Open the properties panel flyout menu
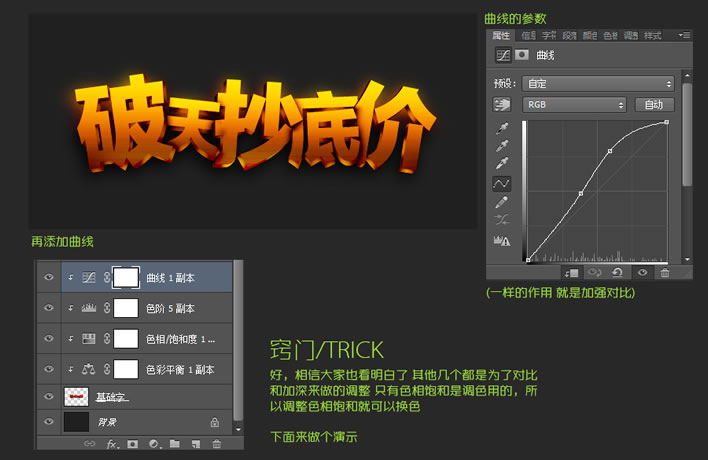Viewport: 708px width, 460px height. tap(684, 35)
